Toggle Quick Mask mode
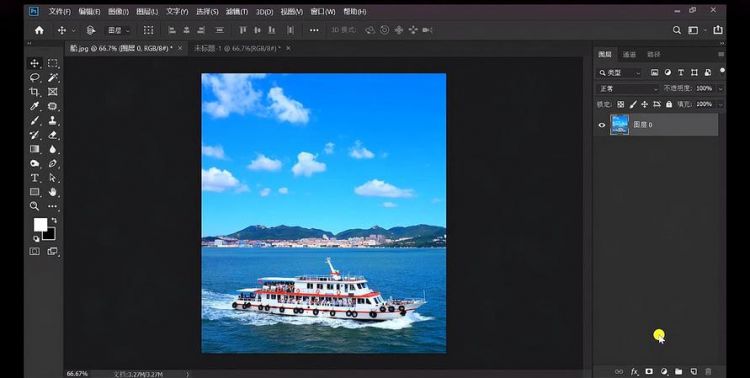750x378 pixels. point(34,251)
